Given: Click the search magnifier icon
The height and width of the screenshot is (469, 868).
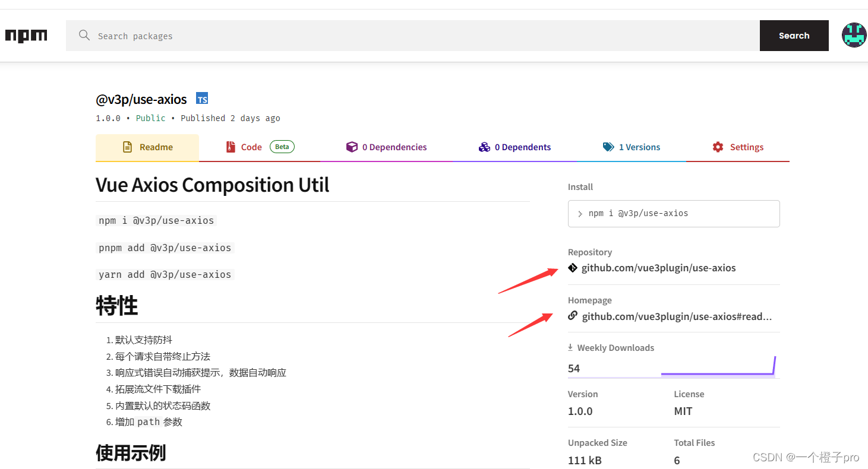Looking at the screenshot, I should click(x=84, y=35).
